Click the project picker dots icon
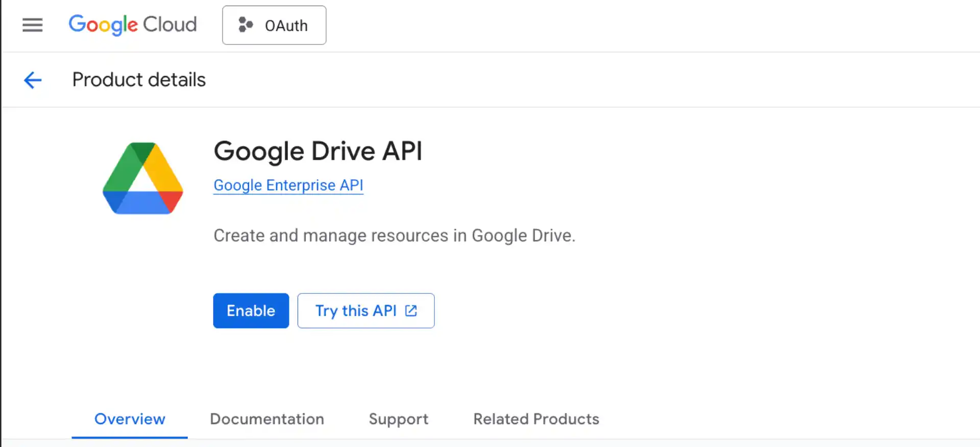980x447 pixels. (246, 25)
